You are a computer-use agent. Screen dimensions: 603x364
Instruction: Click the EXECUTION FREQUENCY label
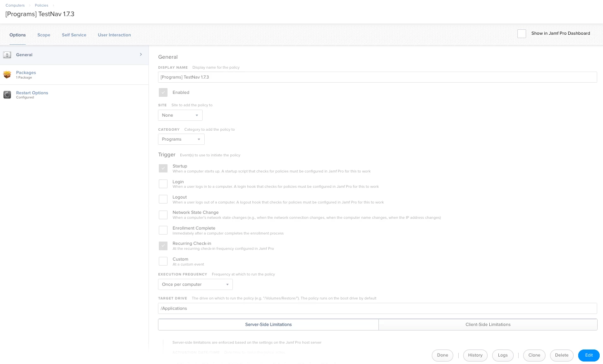point(182,274)
